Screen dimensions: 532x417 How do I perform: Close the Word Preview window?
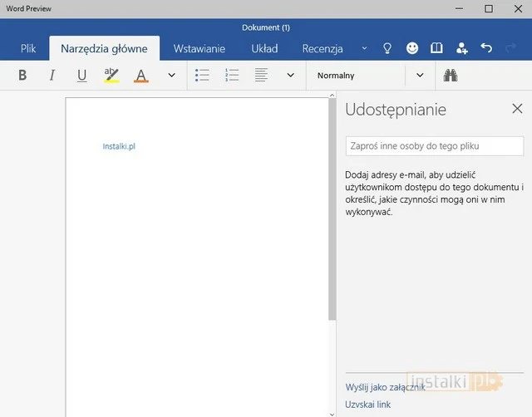coord(518,9)
